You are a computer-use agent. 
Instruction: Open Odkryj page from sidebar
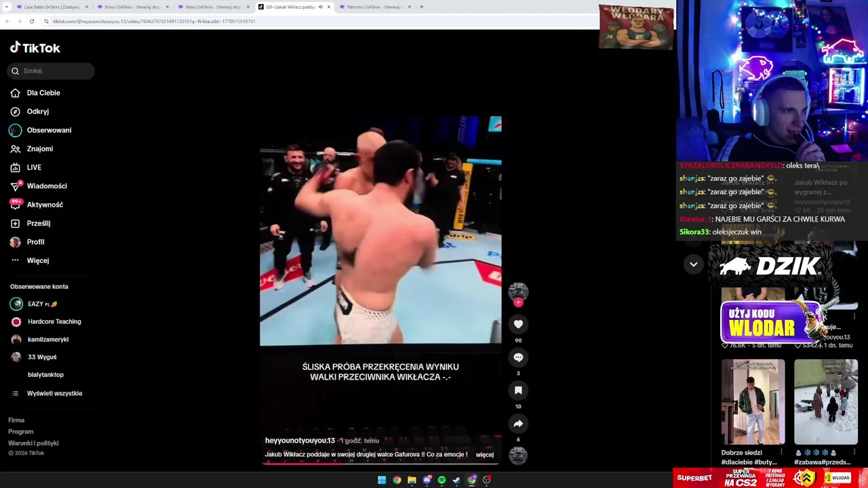point(37,111)
